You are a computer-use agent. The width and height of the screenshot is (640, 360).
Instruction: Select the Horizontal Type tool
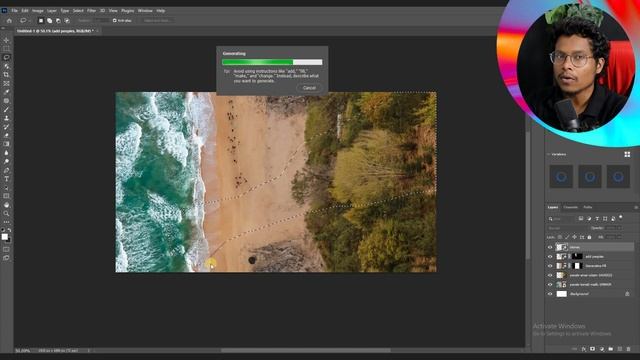pyautogui.click(x=6, y=179)
